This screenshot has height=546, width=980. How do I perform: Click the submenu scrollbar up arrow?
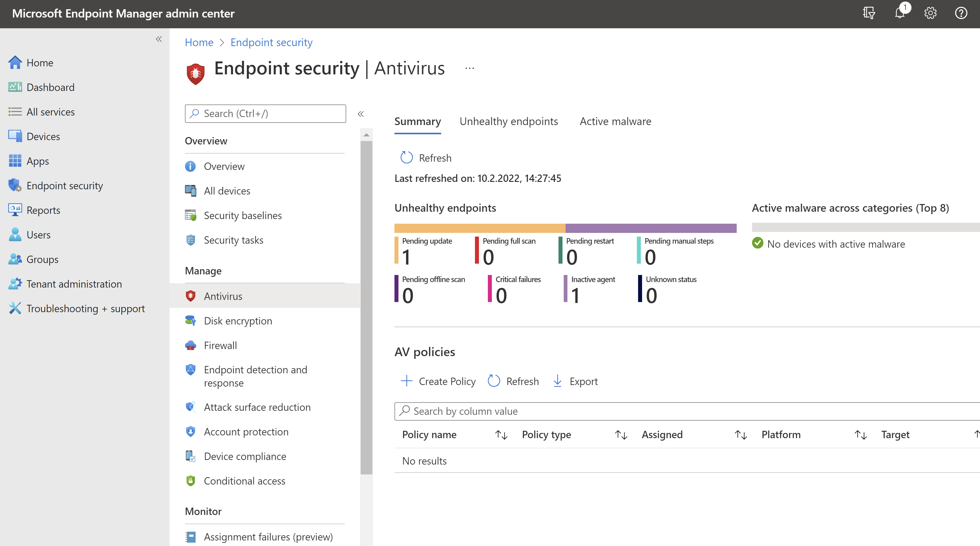[367, 135]
